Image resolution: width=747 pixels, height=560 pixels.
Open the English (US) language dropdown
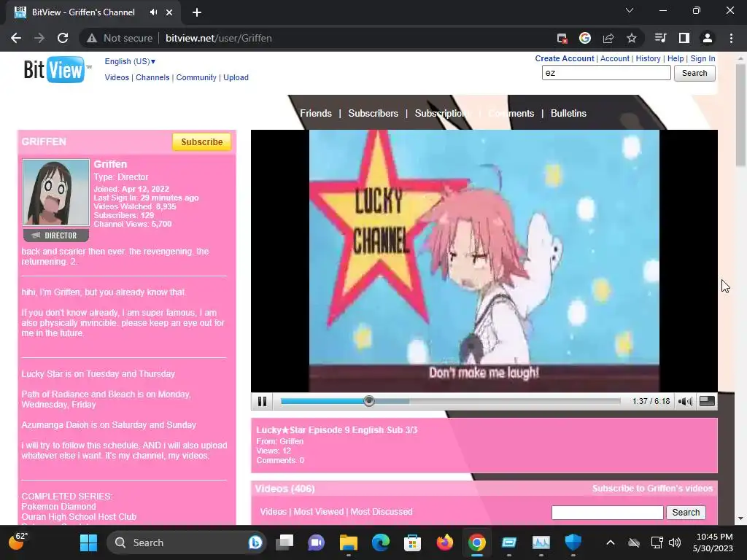[x=130, y=61]
